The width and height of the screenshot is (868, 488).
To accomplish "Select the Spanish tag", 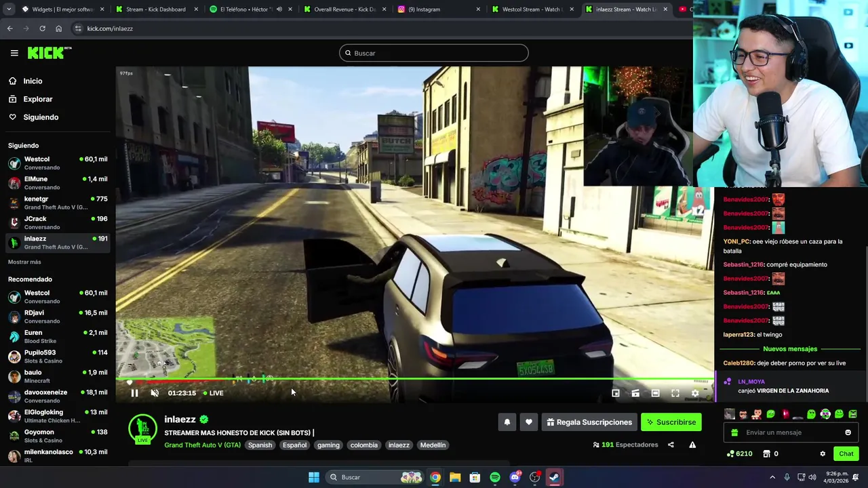I will [260, 445].
